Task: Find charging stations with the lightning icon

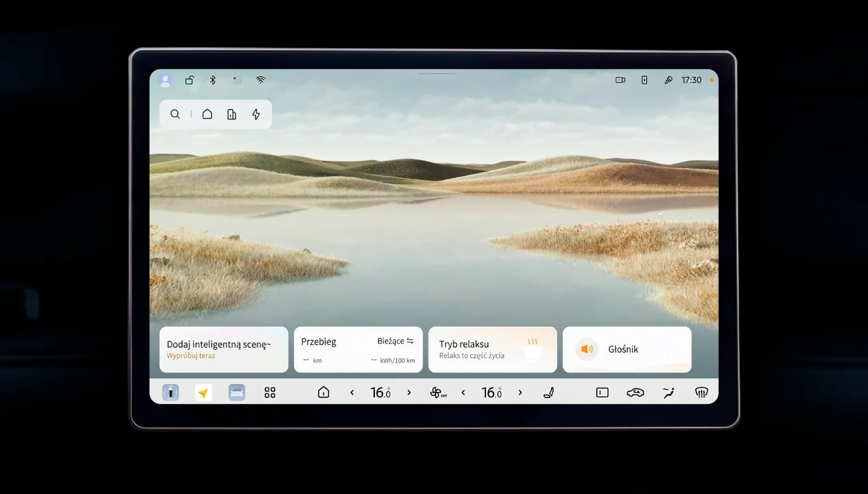Action: pos(256,114)
